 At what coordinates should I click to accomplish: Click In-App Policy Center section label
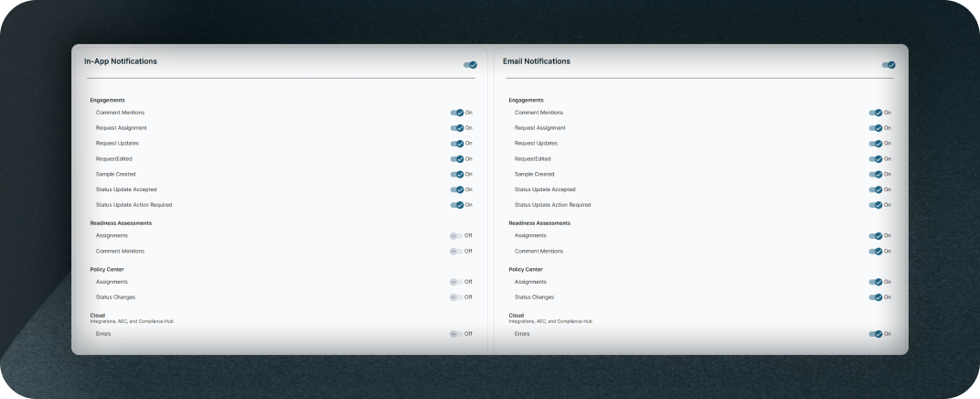coord(107,270)
